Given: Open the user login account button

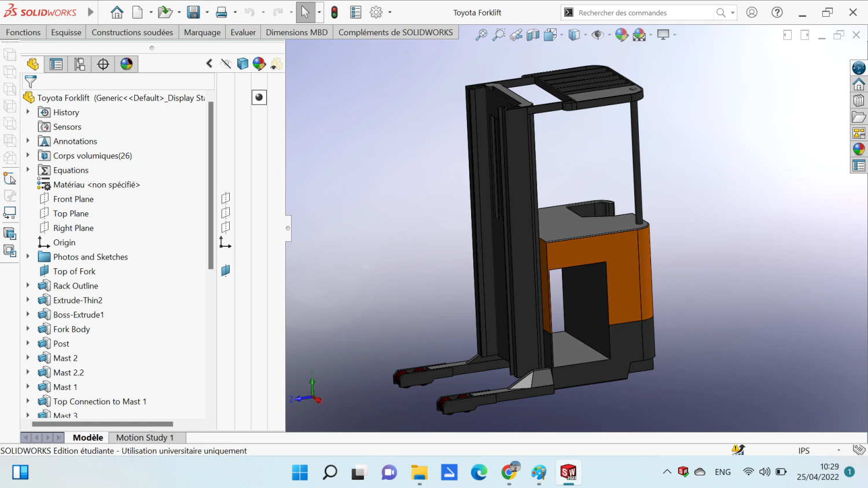Looking at the screenshot, I should click(x=752, y=12).
